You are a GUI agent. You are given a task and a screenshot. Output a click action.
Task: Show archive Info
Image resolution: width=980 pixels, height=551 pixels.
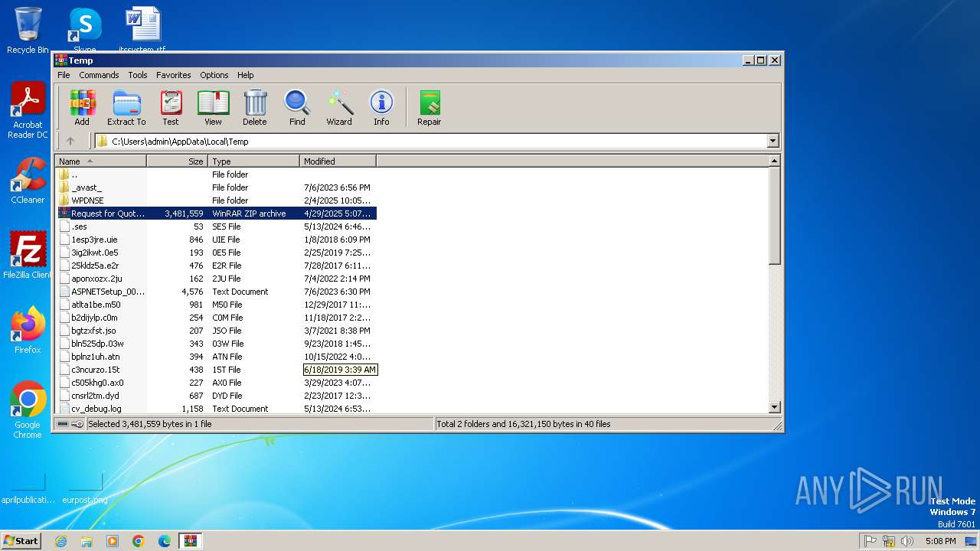click(x=381, y=107)
